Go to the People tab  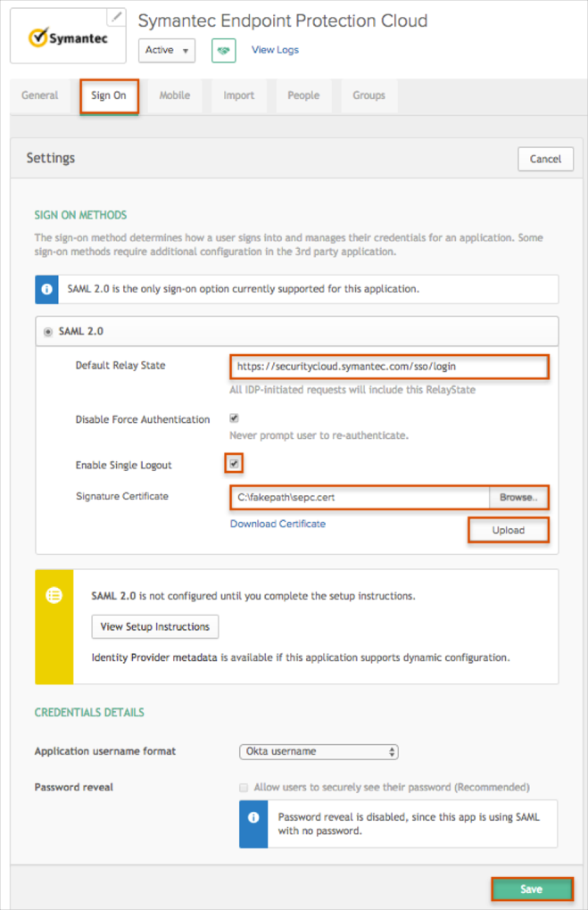[303, 95]
